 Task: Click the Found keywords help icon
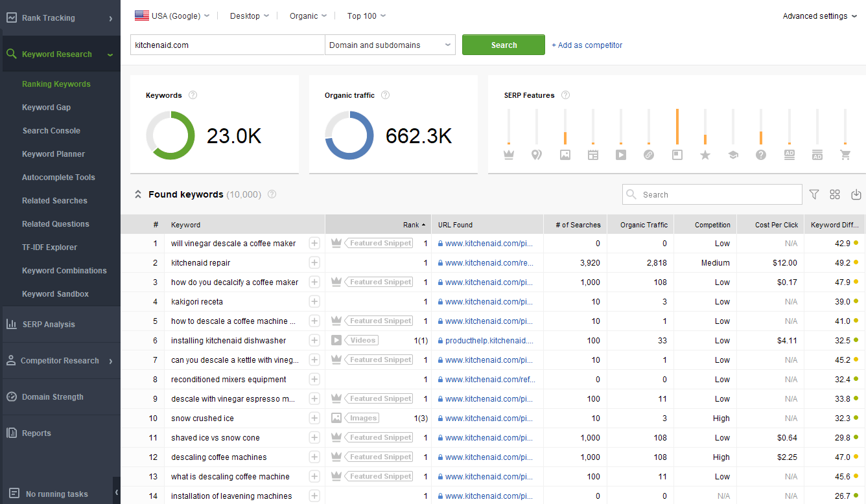point(272,194)
